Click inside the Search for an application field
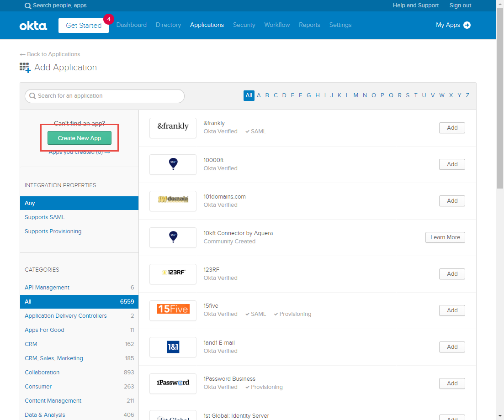Screen dimensions: 504x420 tap(104, 96)
